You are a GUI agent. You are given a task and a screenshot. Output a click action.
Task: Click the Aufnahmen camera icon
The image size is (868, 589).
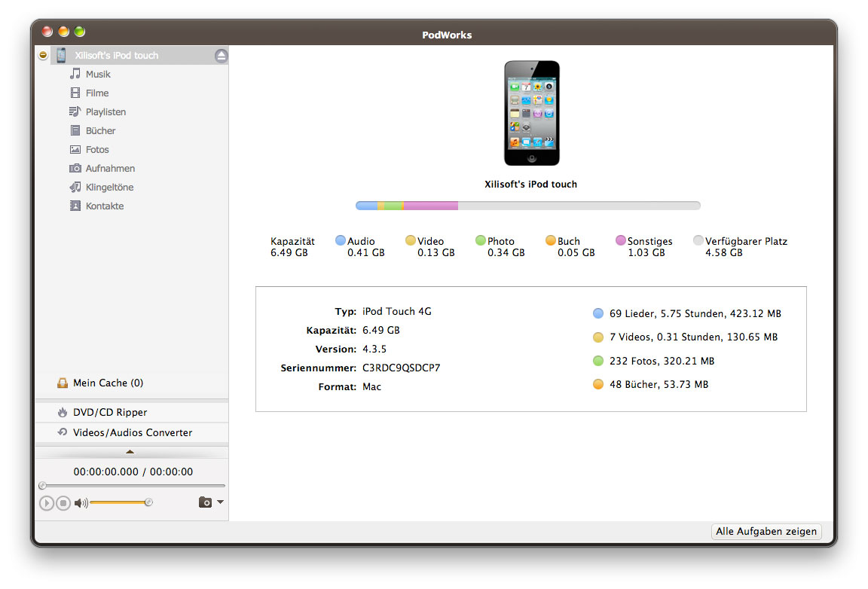coord(75,168)
